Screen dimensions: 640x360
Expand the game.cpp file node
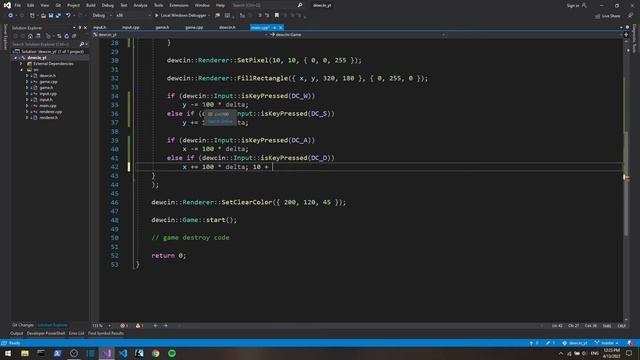coord(27,82)
